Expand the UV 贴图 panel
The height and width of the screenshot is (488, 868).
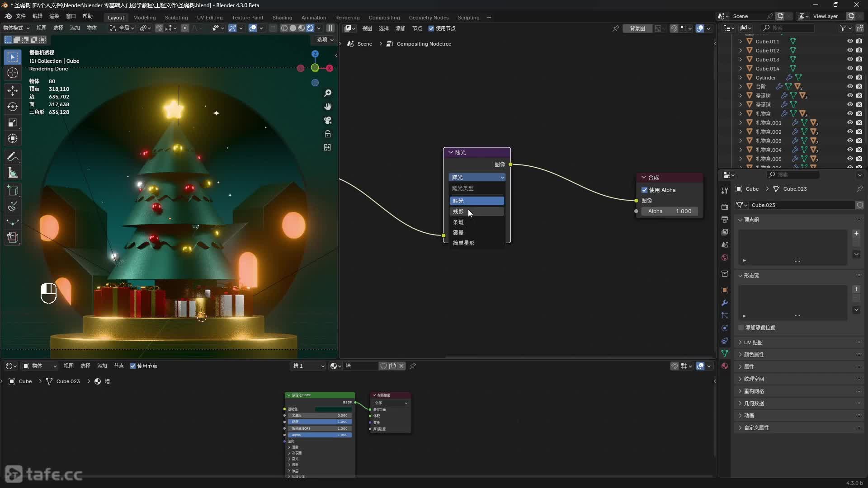pos(753,343)
